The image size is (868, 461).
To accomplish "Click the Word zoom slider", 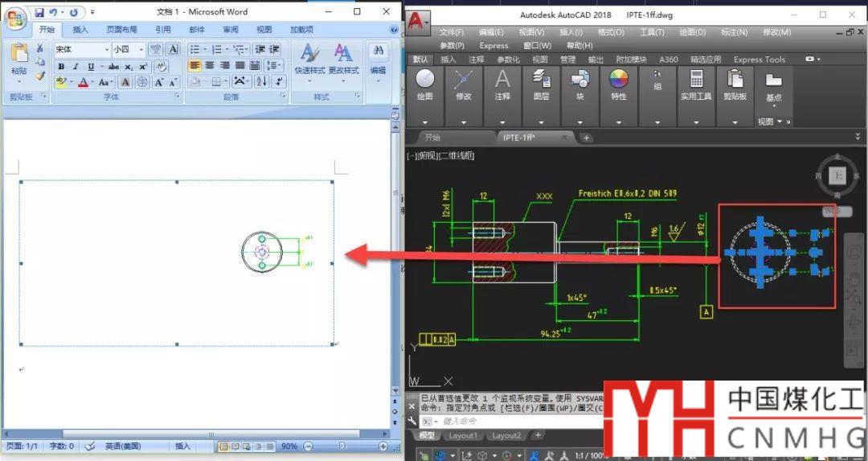I will coord(342,447).
